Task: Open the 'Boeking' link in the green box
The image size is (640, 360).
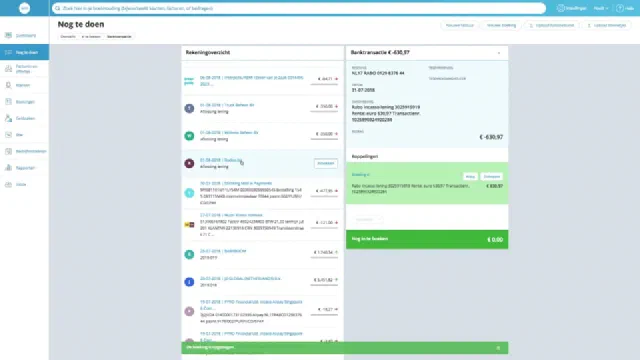Action: click(360, 174)
